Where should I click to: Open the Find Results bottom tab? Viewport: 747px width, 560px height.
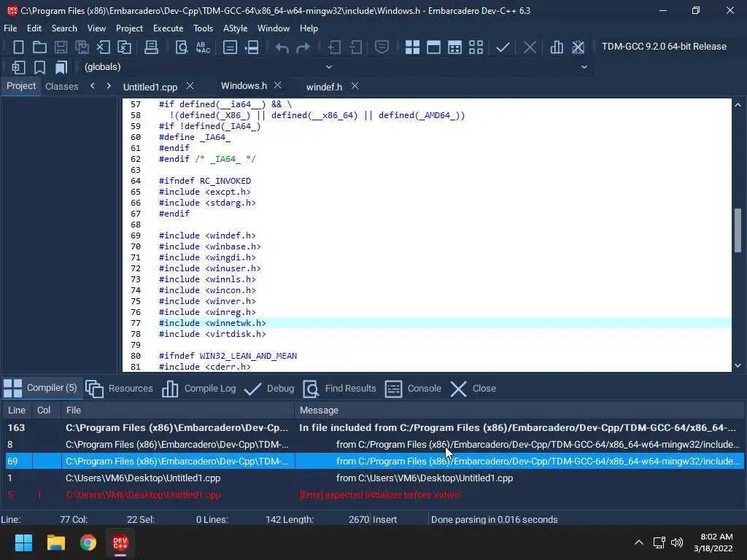(339, 389)
